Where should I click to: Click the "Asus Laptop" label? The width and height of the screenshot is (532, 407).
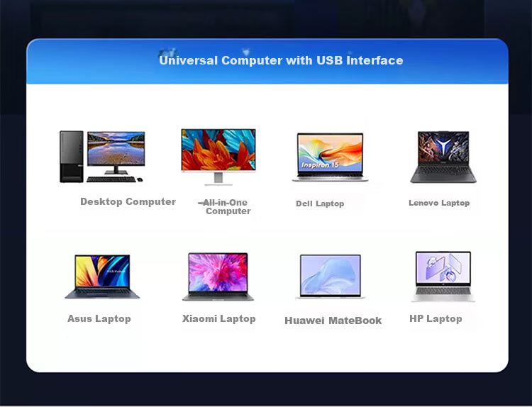99,318
